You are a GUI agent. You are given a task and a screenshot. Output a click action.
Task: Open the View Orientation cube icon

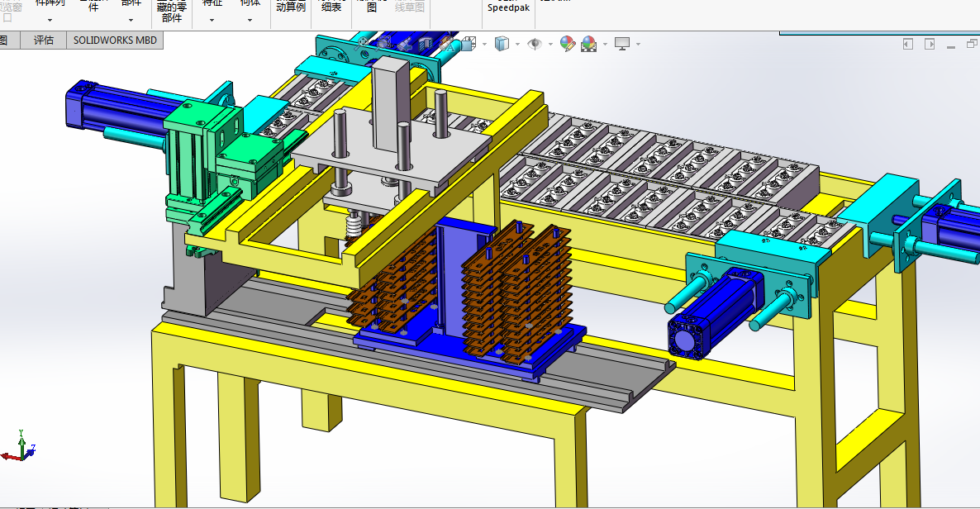point(468,43)
